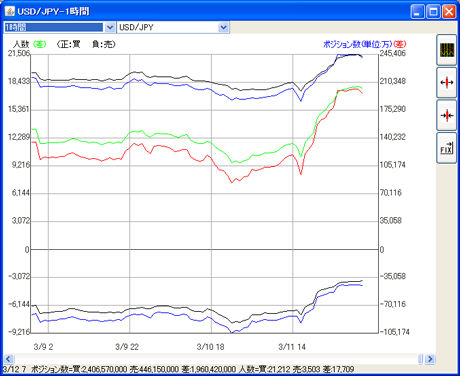Click the scrollbar right arrow
This screenshot has height=376, width=460.
(430, 359)
